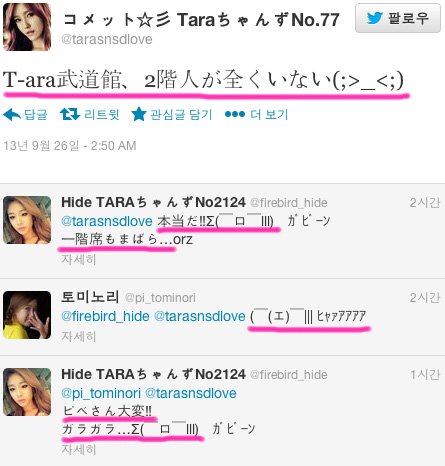Open @tarasnsdlove handle under main name
This screenshot has height=466, width=445.
(x=107, y=39)
